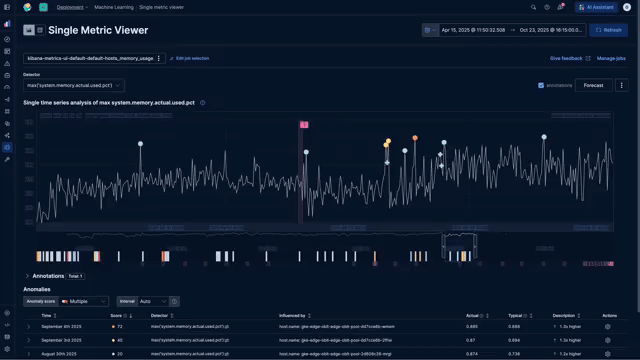Select the pink annotation marker on chart
Viewport: 640px width, 360px height.
(304, 124)
